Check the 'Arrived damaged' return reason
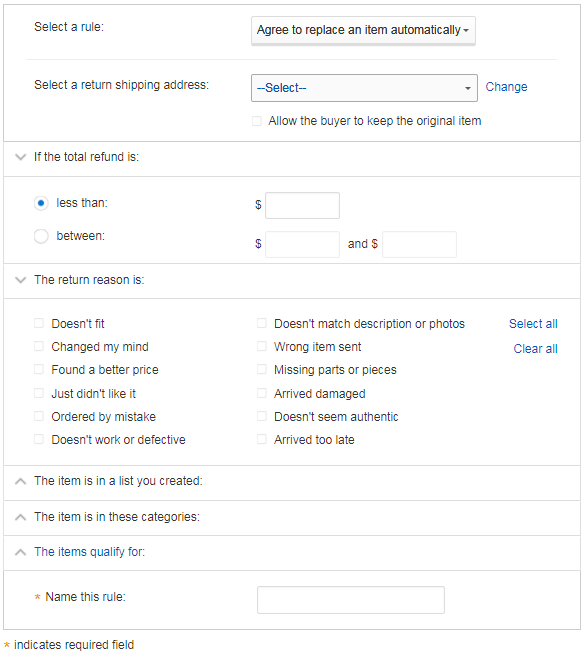 point(262,393)
